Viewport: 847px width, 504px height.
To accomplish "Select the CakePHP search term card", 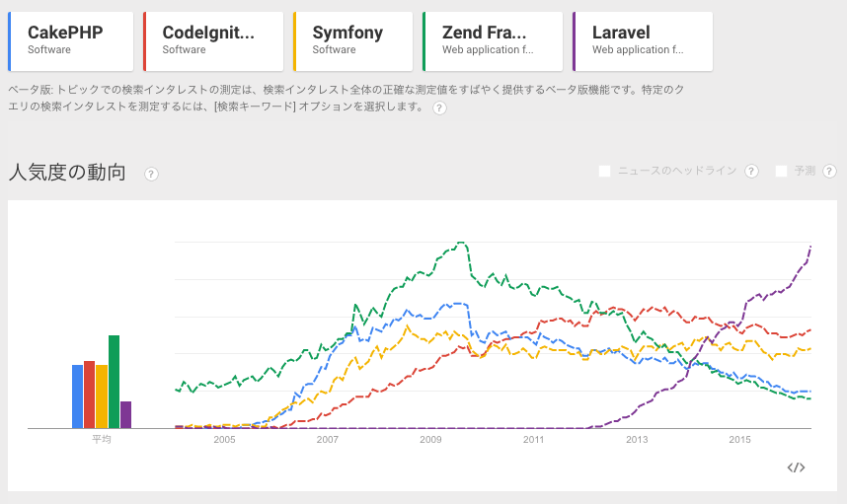I will (x=70, y=41).
